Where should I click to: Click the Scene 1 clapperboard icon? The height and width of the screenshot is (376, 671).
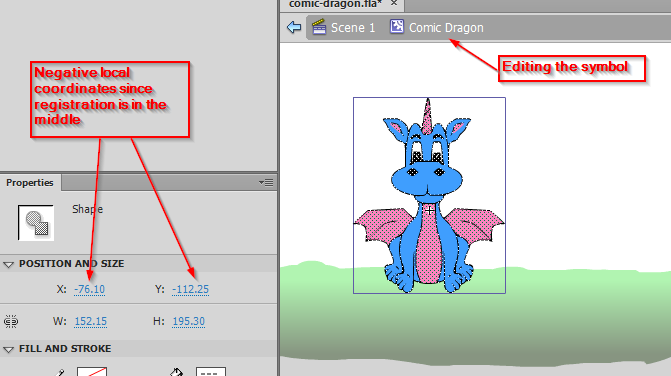319,27
